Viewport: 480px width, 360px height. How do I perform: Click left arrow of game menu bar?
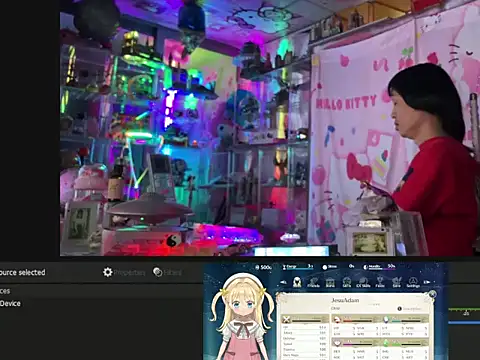click(284, 282)
